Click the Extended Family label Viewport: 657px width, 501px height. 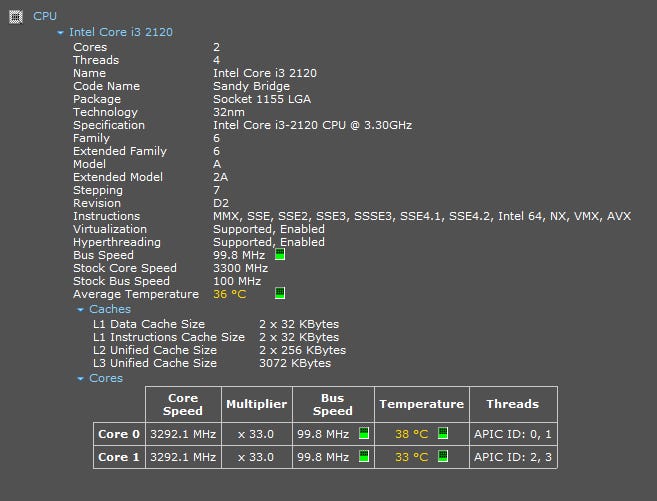point(120,151)
